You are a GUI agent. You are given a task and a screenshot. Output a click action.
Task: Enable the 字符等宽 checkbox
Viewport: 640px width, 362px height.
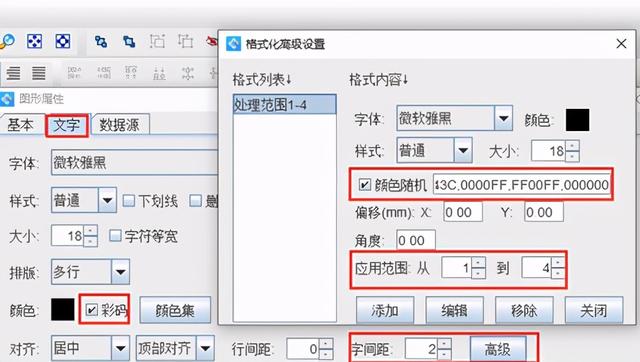[x=116, y=235]
